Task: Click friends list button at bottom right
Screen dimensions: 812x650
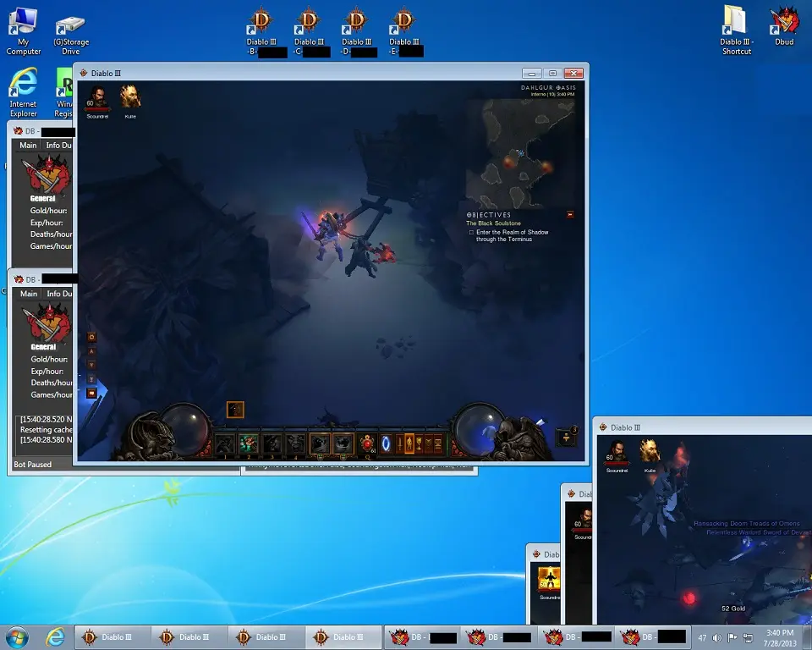Action: tap(567, 437)
